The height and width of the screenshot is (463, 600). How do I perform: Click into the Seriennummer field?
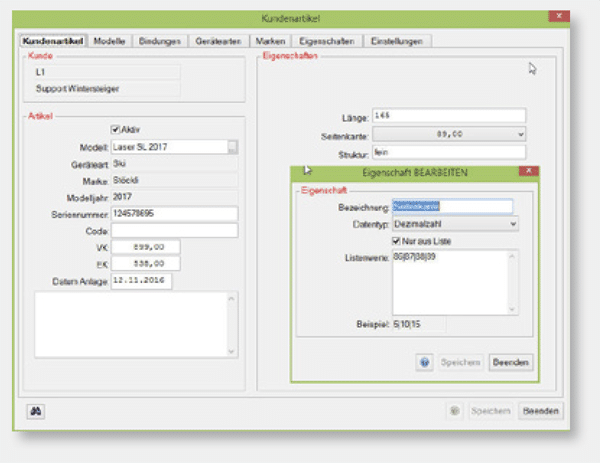point(174,213)
